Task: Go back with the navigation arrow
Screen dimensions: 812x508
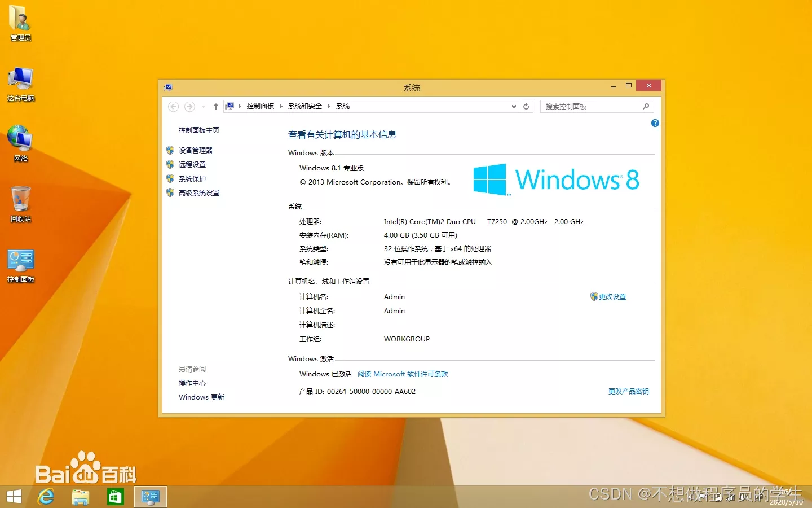Action: (x=174, y=106)
